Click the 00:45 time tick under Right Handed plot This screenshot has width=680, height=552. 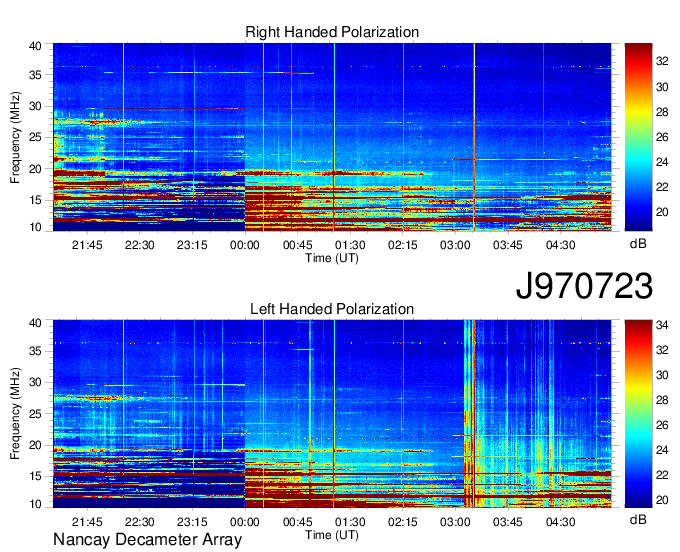(298, 245)
